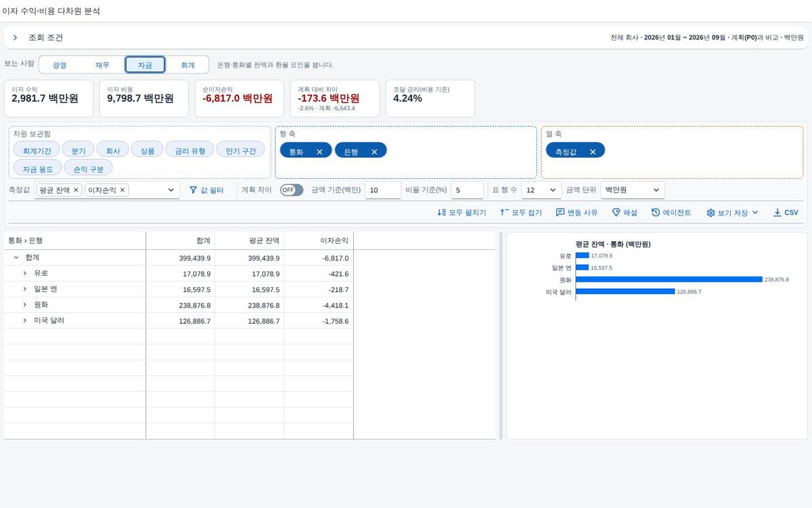812x508 pixels.
Task: Click the table-chart splitter handle
Action: (x=501, y=336)
